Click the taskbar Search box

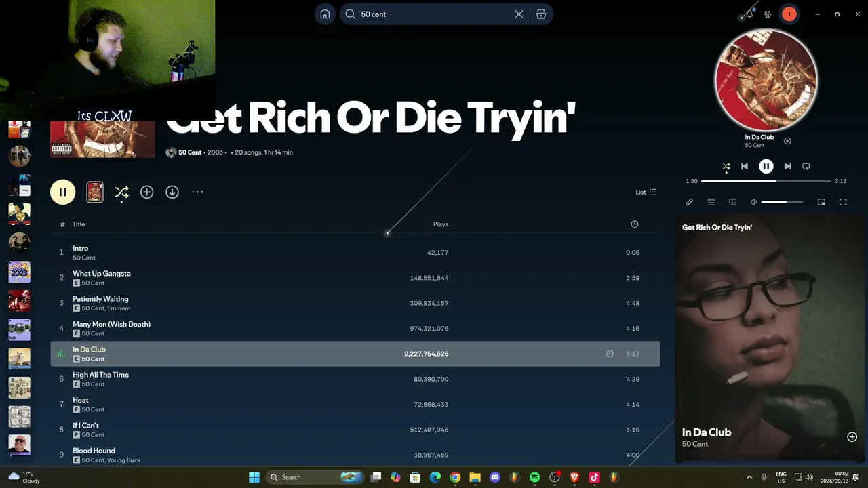315,477
